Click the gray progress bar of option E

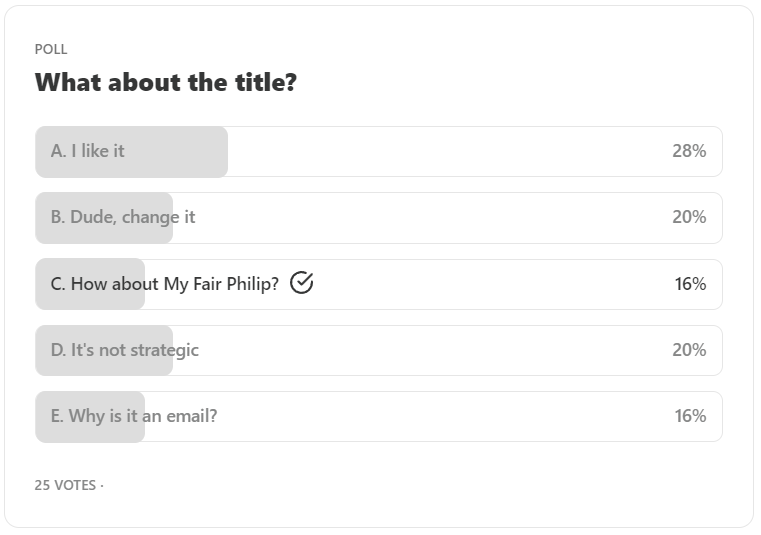(x=90, y=417)
